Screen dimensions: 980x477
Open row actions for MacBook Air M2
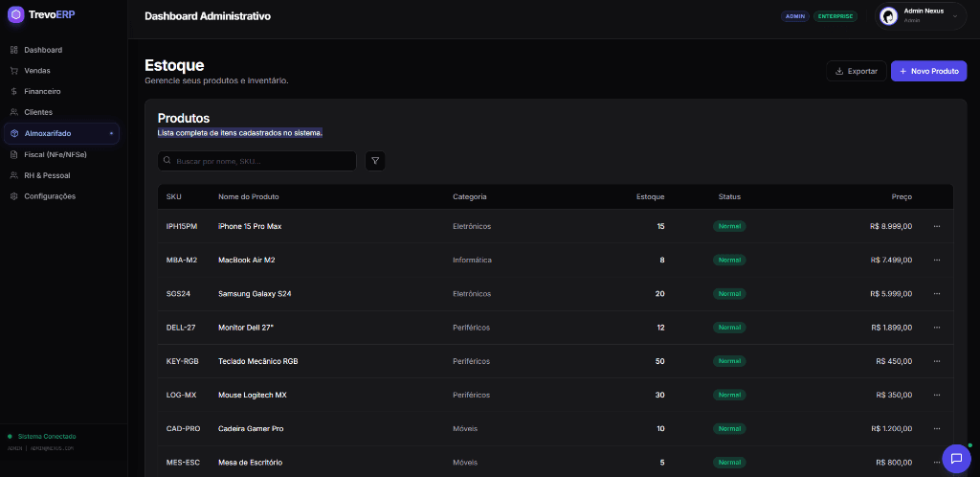coord(936,260)
